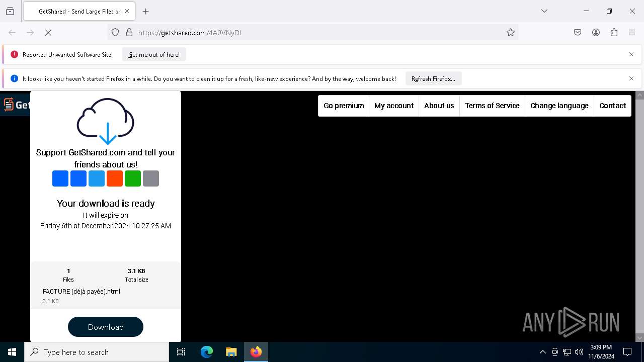Share via gray email button

(x=151, y=178)
